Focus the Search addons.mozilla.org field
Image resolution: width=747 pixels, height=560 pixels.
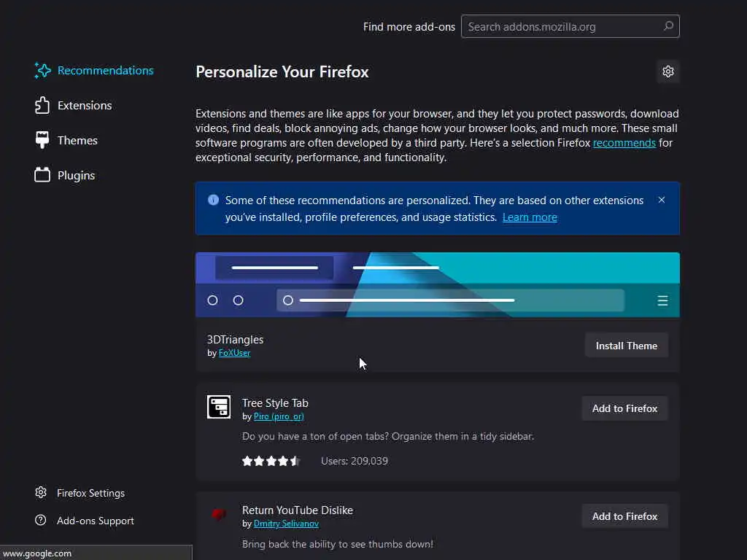point(570,27)
